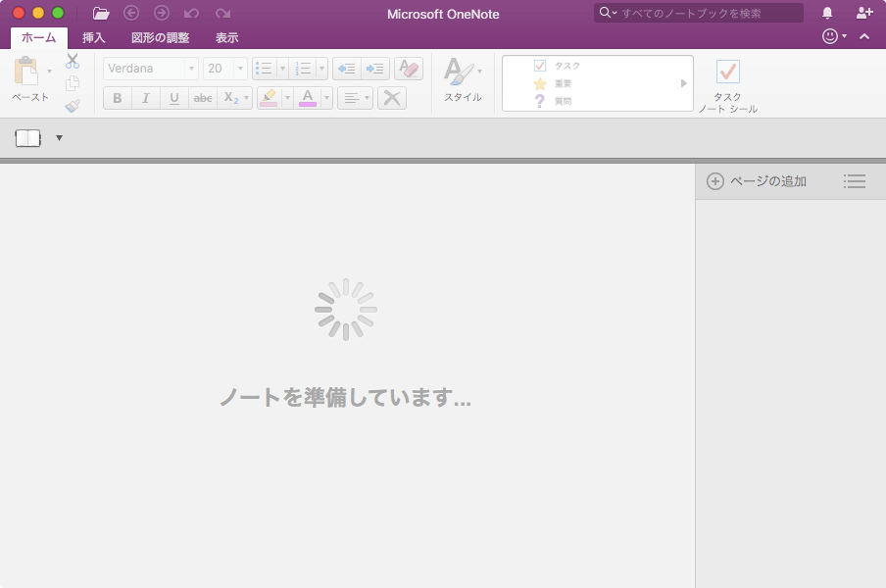Insert a bulleted list
The image size is (886, 588).
[x=264, y=69]
